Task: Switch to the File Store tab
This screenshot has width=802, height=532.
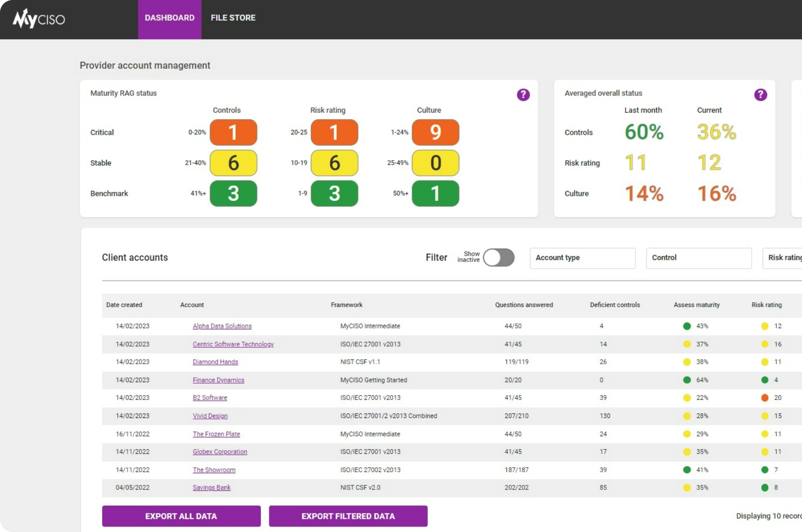Action: [x=233, y=18]
